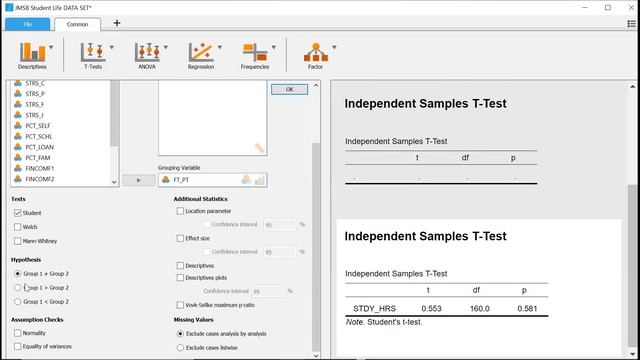Click the nominal type icon in Grouping Variable box
The image size is (640, 360).
(246, 180)
